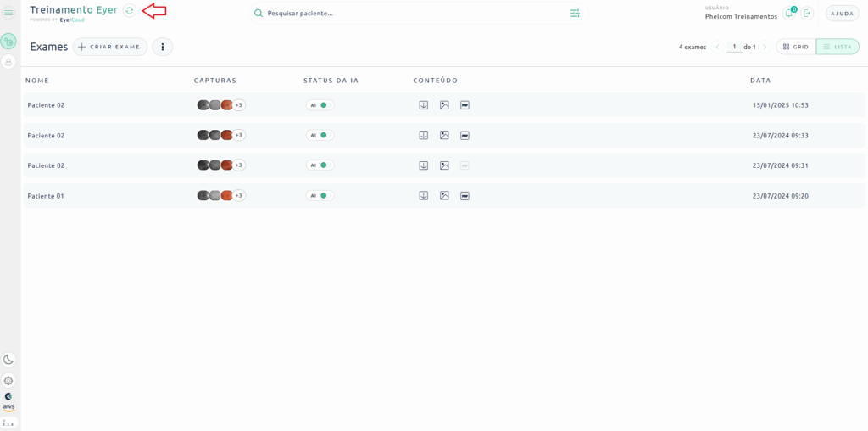The height and width of the screenshot is (431, 868).
Task: Open the hamburger menu in the sidebar
Action: click(8, 13)
